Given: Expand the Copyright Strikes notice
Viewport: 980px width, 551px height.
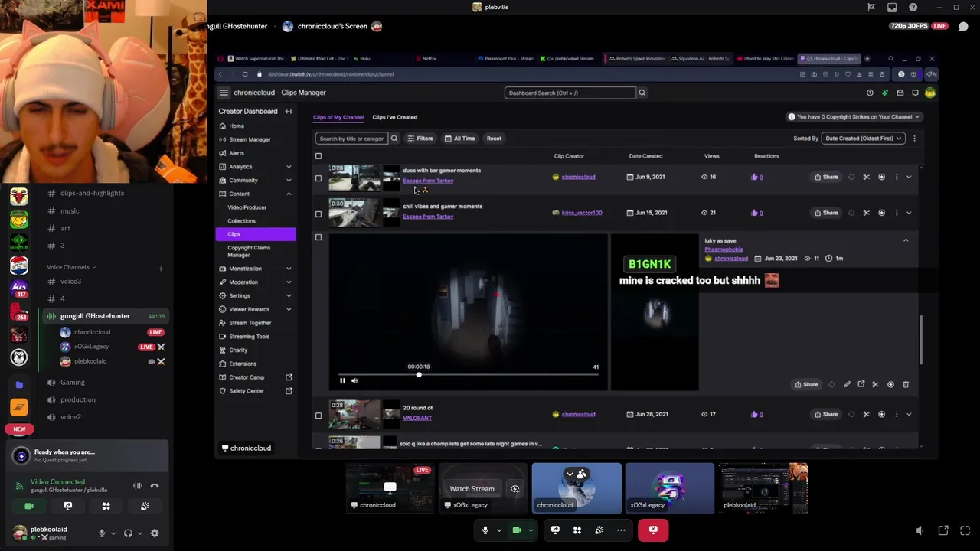Looking at the screenshot, I should click(x=854, y=117).
